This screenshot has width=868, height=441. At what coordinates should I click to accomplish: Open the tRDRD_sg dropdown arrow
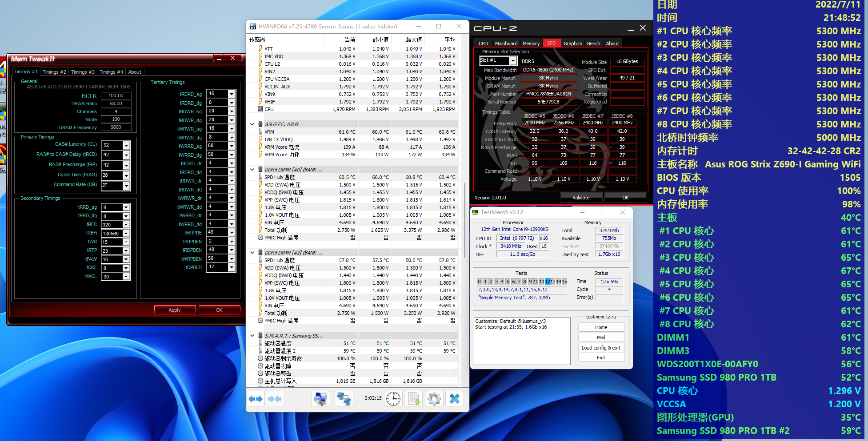pos(232,94)
